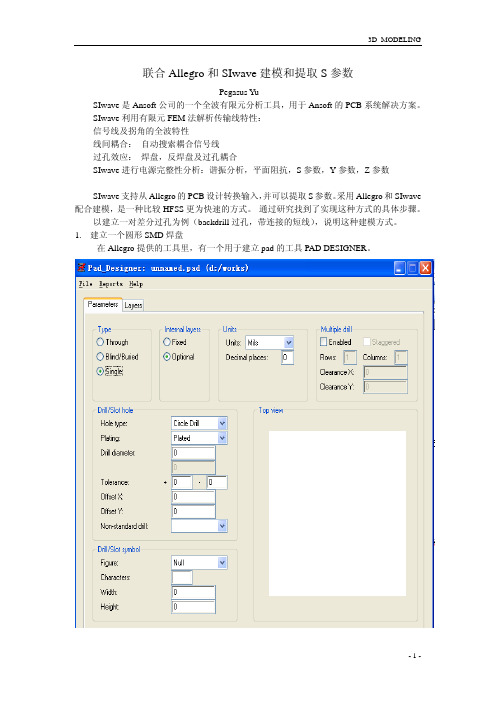
Task: Click the Top view preview area
Action: (x=337, y=513)
